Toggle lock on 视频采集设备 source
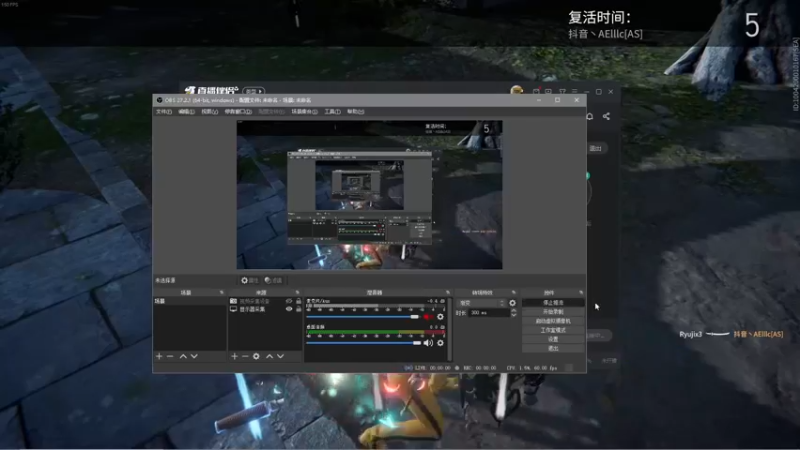Image resolution: width=800 pixels, height=450 pixels. click(298, 301)
